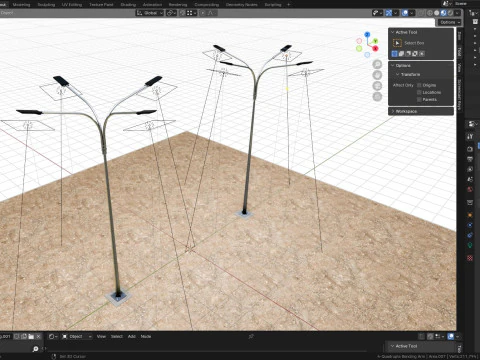
Task: Add a new workspace with plus icon
Action: coord(289,5)
